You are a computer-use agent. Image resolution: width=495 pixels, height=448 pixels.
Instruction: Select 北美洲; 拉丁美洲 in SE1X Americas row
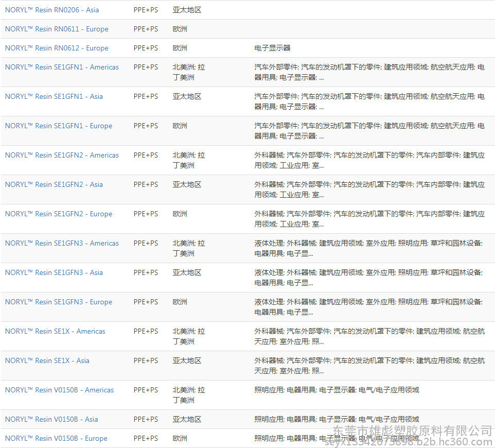(189, 337)
